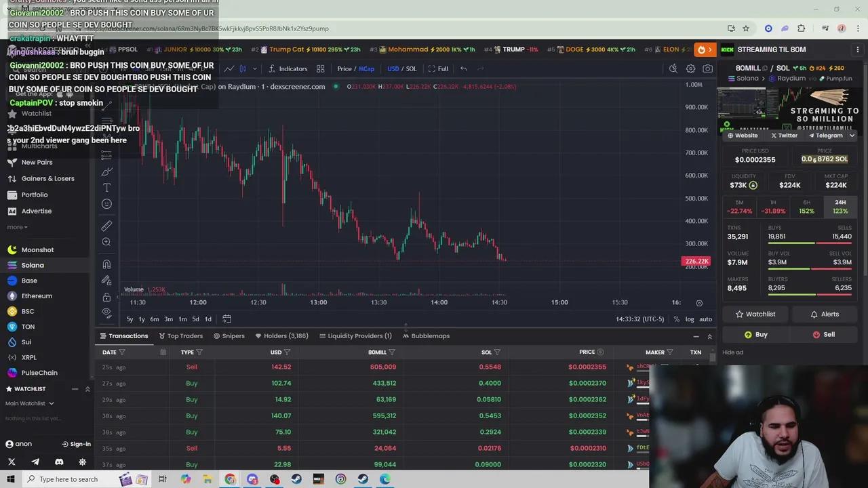Open chart settings gear

tap(690, 68)
